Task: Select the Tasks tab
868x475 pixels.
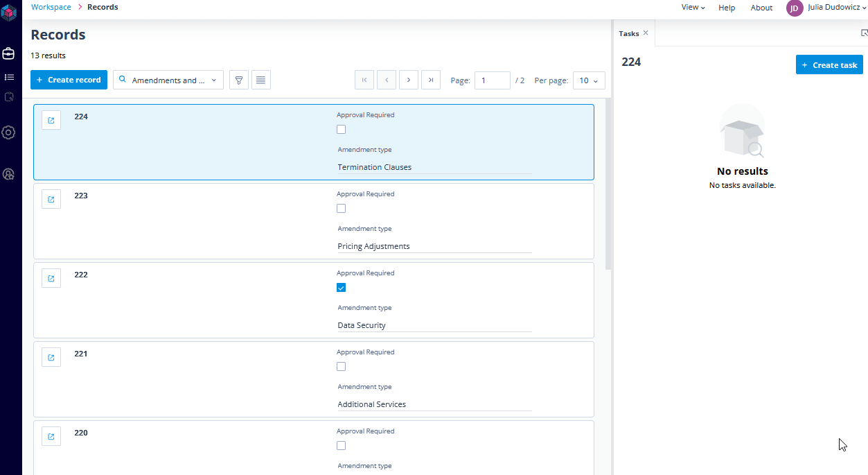Action: (x=629, y=33)
